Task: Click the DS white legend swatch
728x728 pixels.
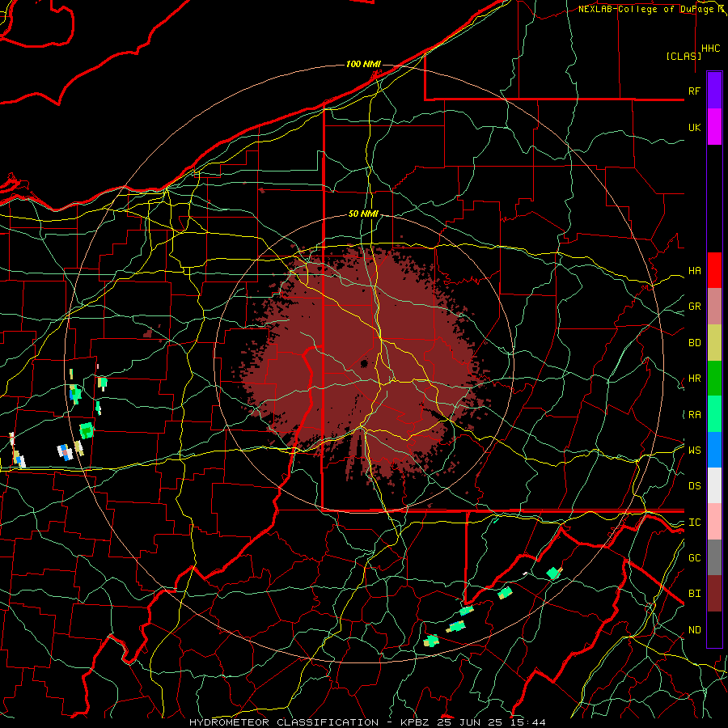Action: [714, 485]
